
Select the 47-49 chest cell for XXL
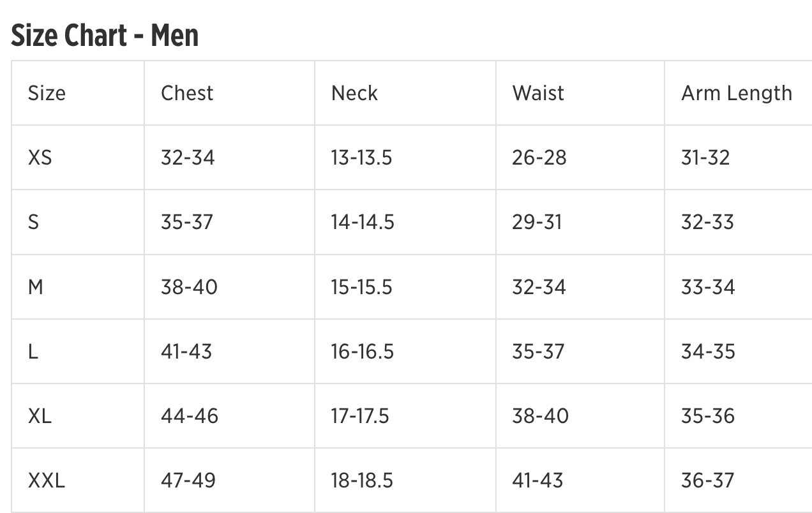coord(188,480)
